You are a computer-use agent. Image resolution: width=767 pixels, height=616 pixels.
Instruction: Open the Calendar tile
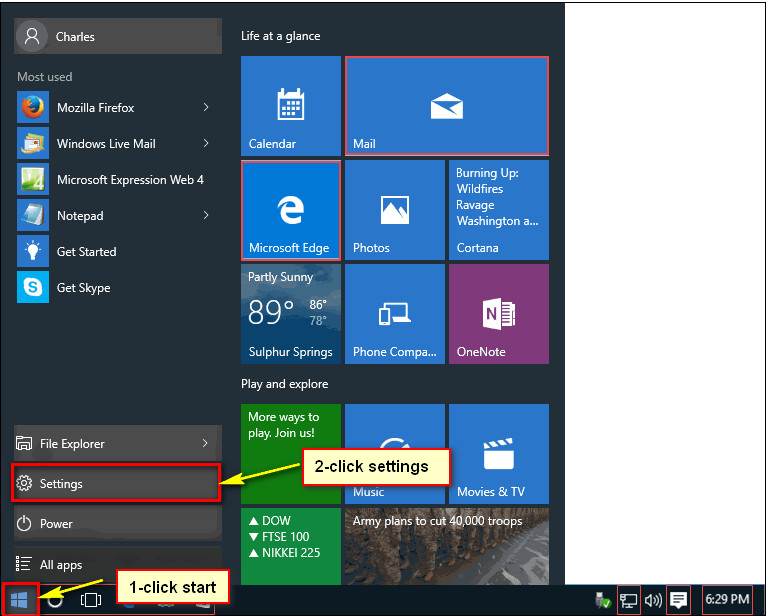291,106
